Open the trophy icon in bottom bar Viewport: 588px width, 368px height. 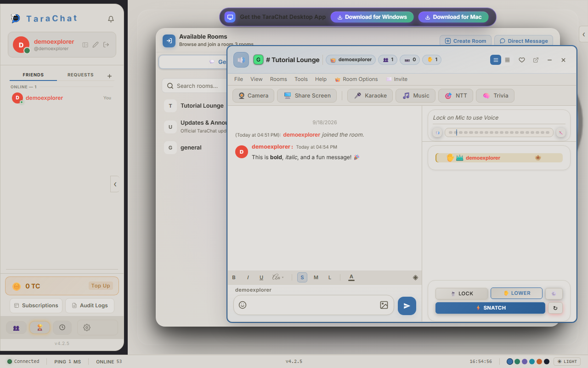coord(40,328)
